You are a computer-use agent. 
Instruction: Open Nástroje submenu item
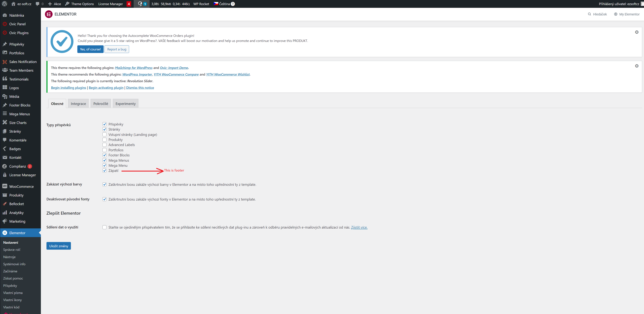tap(9, 257)
